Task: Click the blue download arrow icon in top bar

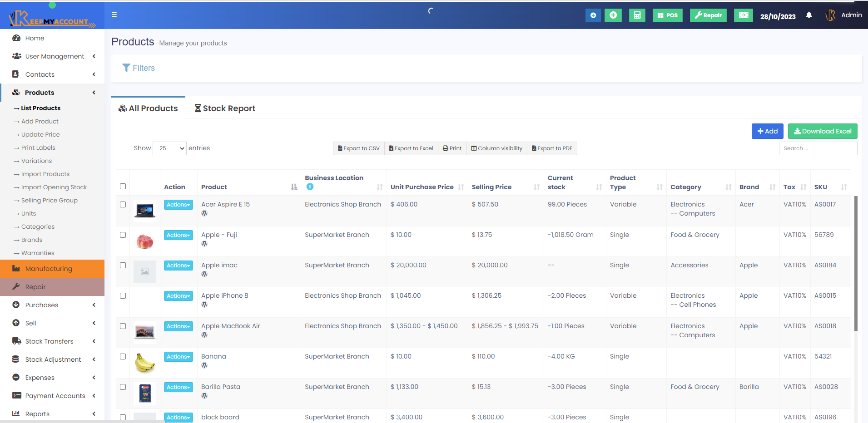Action: tap(593, 15)
